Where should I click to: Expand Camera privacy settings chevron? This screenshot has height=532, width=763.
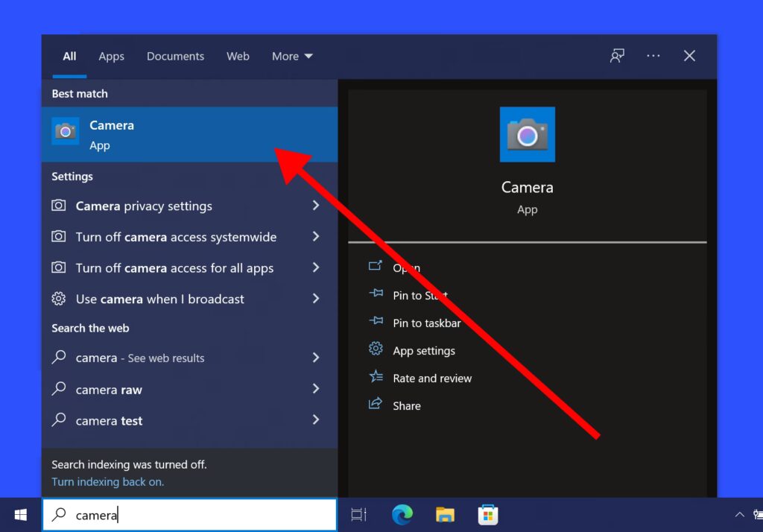(x=316, y=206)
